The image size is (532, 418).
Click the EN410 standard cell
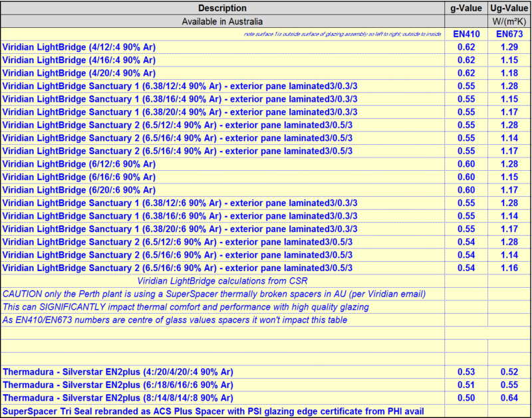pos(466,34)
